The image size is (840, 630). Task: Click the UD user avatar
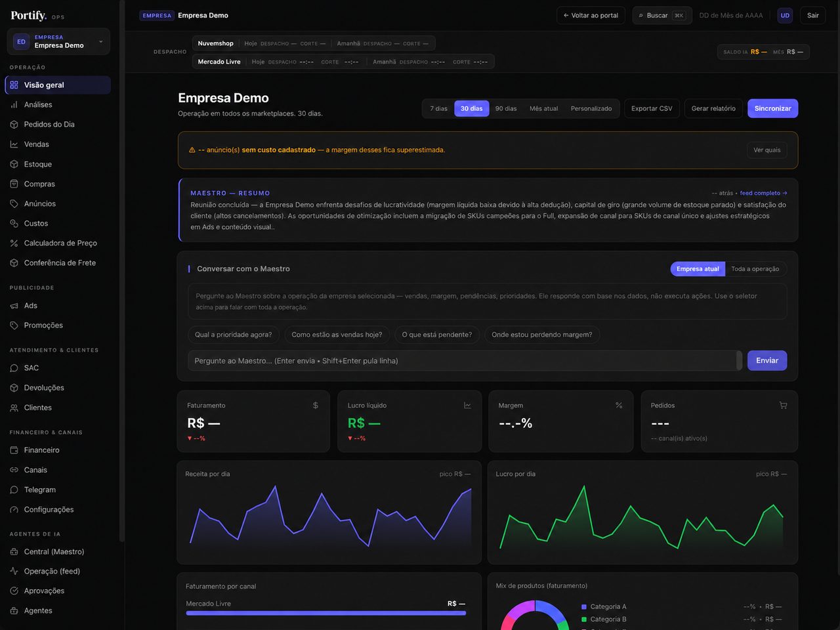click(x=785, y=15)
